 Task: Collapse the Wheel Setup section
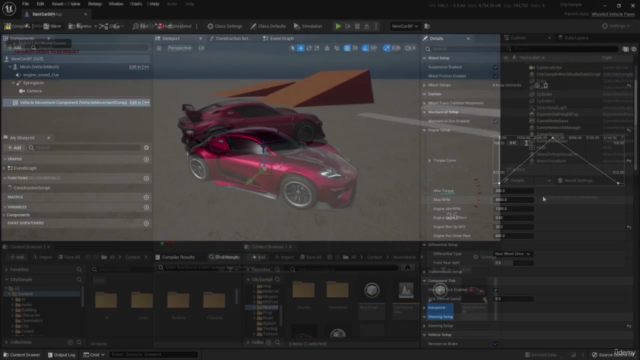click(424, 58)
